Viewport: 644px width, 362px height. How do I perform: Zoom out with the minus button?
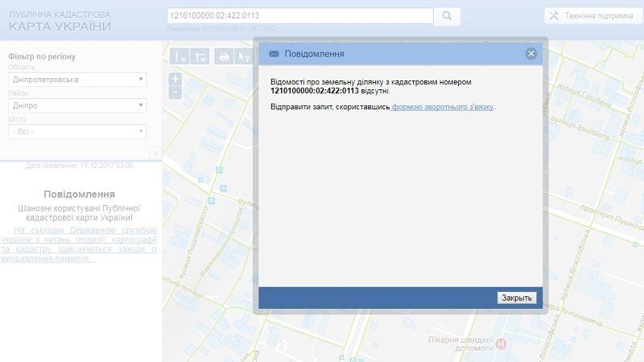(x=175, y=93)
